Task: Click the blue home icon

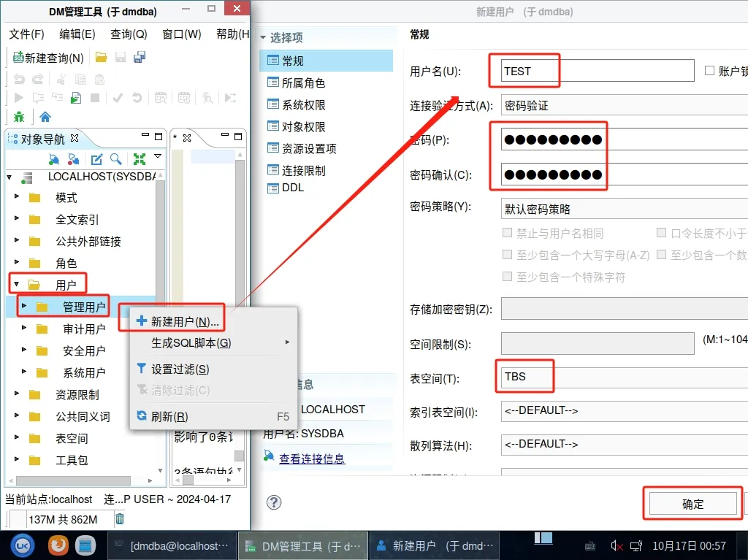Action: pyautogui.click(x=45, y=117)
